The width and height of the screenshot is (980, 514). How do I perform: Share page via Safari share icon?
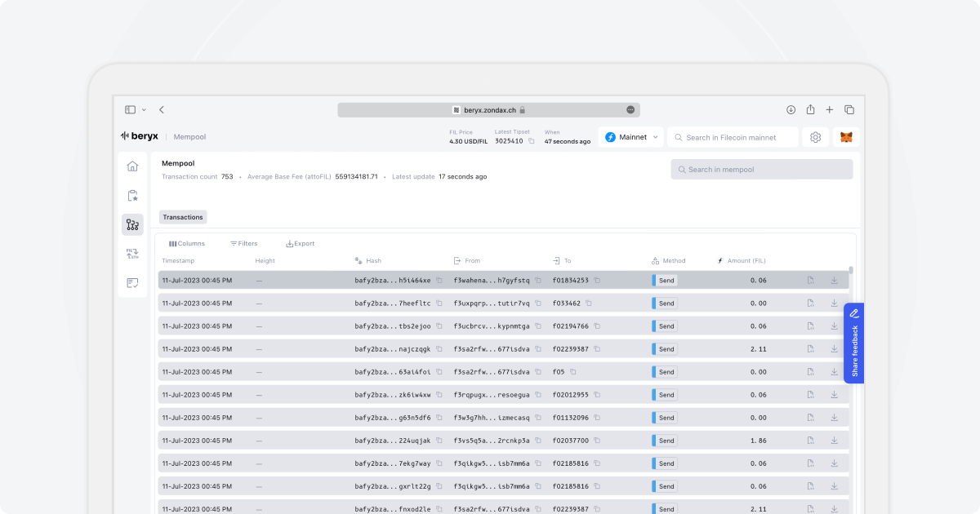(810, 109)
